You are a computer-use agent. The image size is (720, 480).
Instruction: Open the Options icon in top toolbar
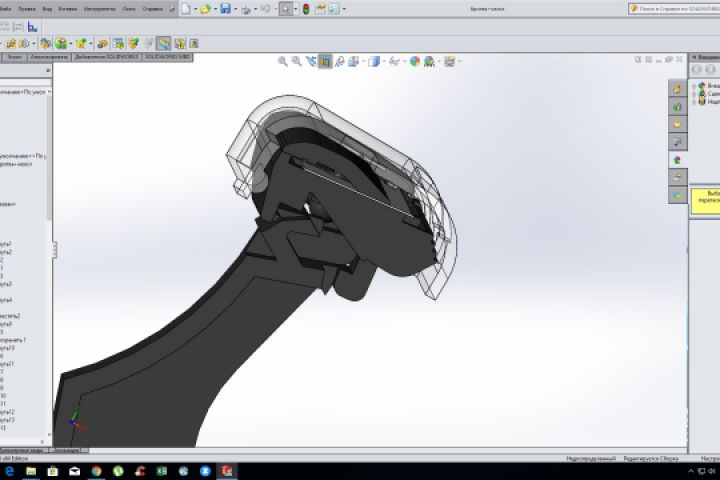click(x=334, y=9)
